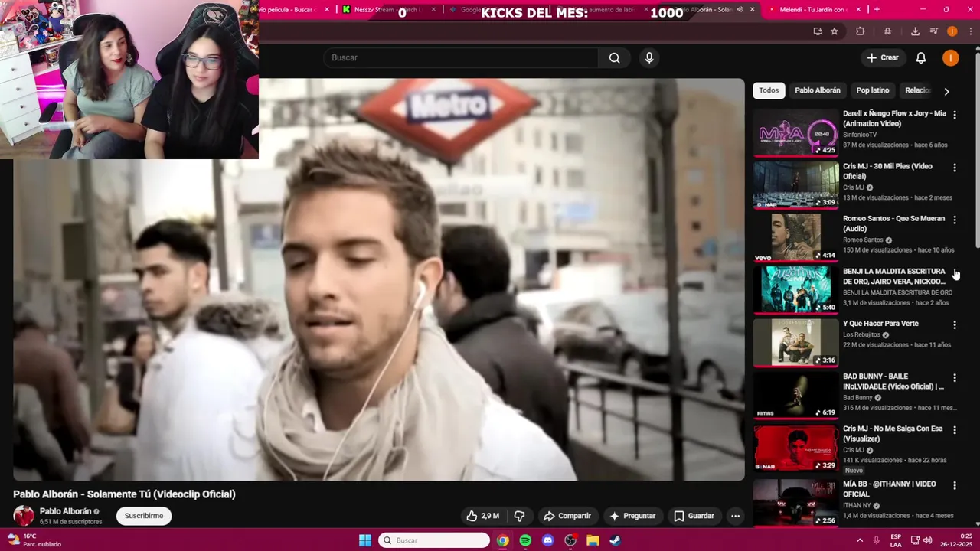Play the Darell x Ñengo Flow Mia thumbnail

click(x=795, y=132)
